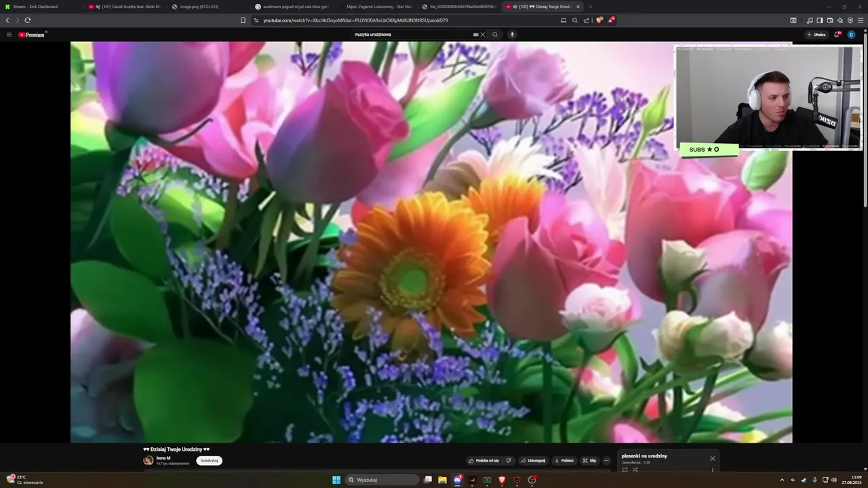The image size is (868, 488).
Task: Click the share icon in the address bar
Action: (x=586, y=20)
